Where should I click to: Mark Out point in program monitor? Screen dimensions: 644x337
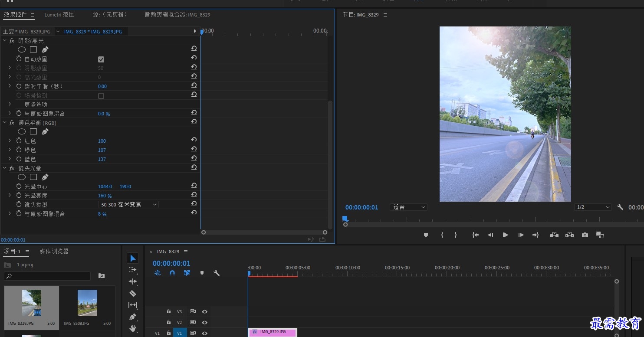456,235
